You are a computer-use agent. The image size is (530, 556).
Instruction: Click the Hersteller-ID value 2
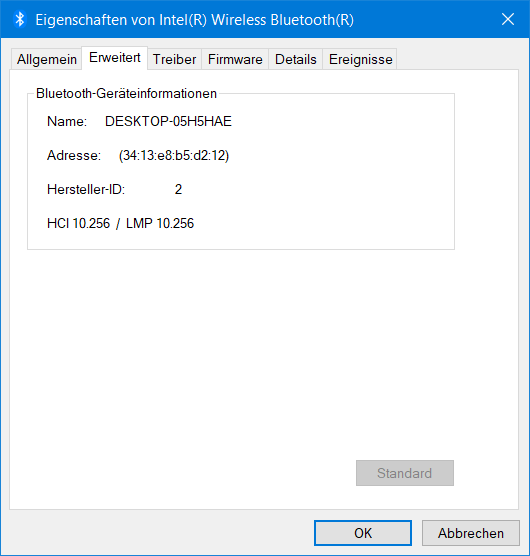pyautogui.click(x=178, y=189)
